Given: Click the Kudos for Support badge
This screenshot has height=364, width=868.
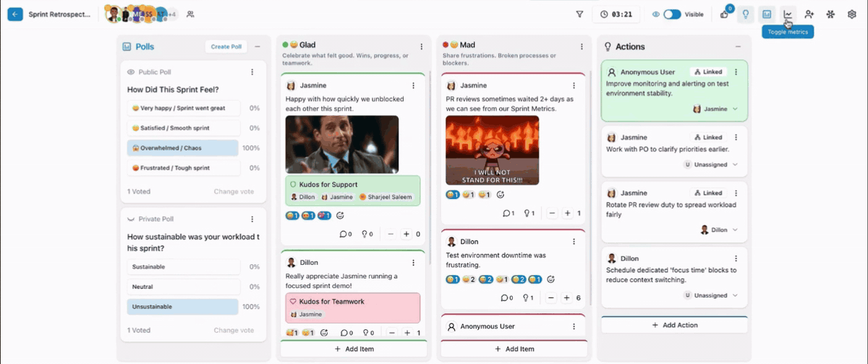Looking at the screenshot, I should (x=353, y=190).
